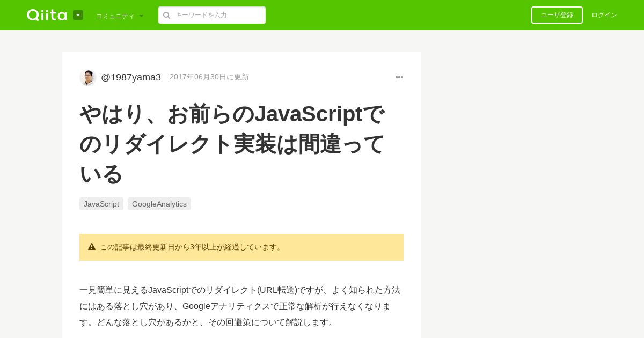Click the Qiita logo
The width and height of the screenshot is (644, 338).
tap(47, 15)
